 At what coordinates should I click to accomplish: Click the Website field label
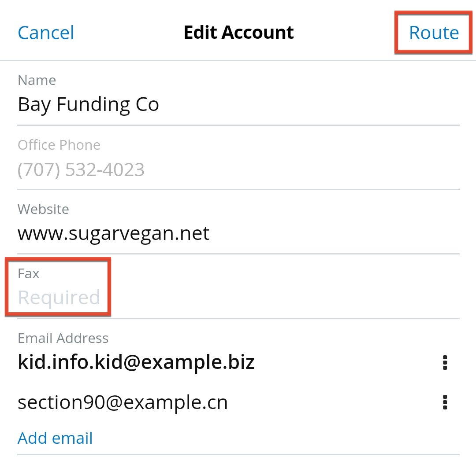(x=43, y=209)
